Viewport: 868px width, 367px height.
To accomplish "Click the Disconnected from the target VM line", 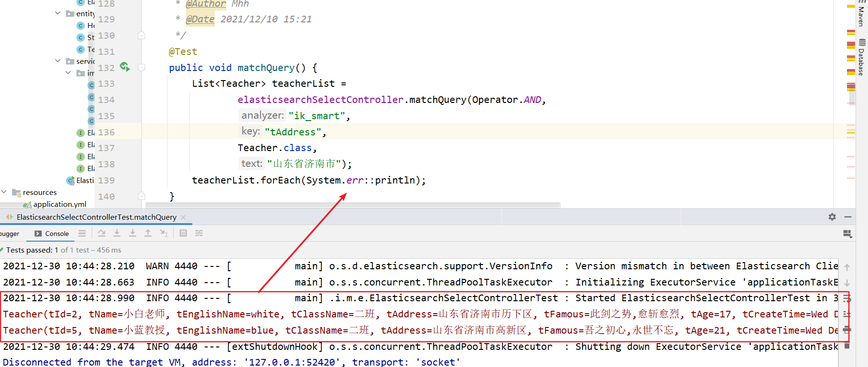I will 231,362.
